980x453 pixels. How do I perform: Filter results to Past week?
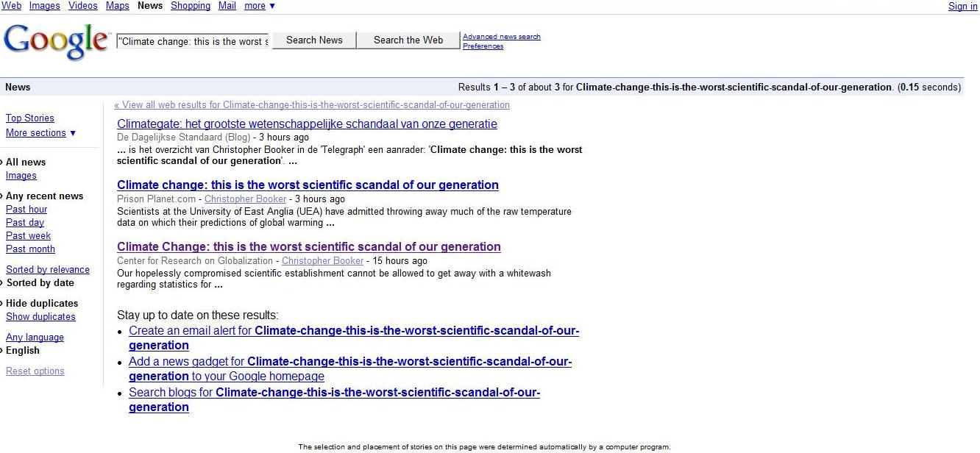[x=29, y=236]
